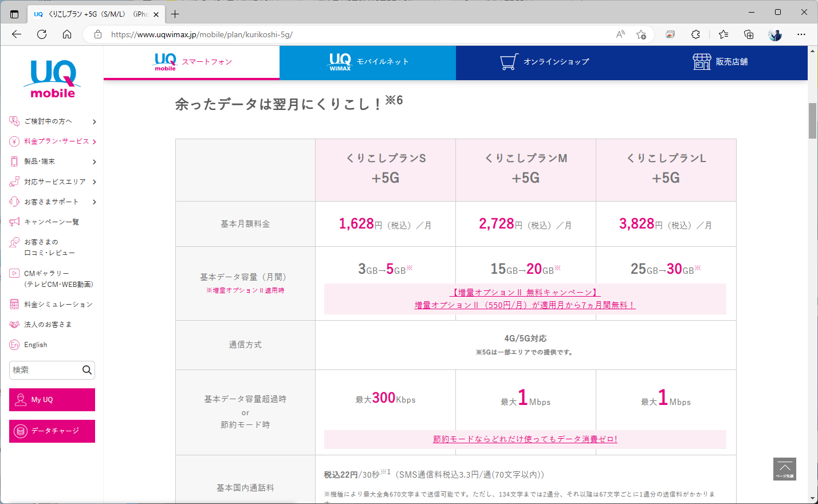
Task: Add this page to favorites
Action: [641, 34]
